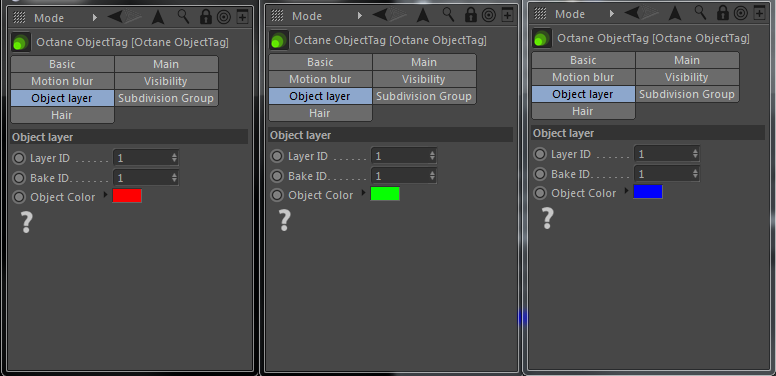
Task: Expand the Object Color triangle beside the red swatch
Action: point(105,195)
